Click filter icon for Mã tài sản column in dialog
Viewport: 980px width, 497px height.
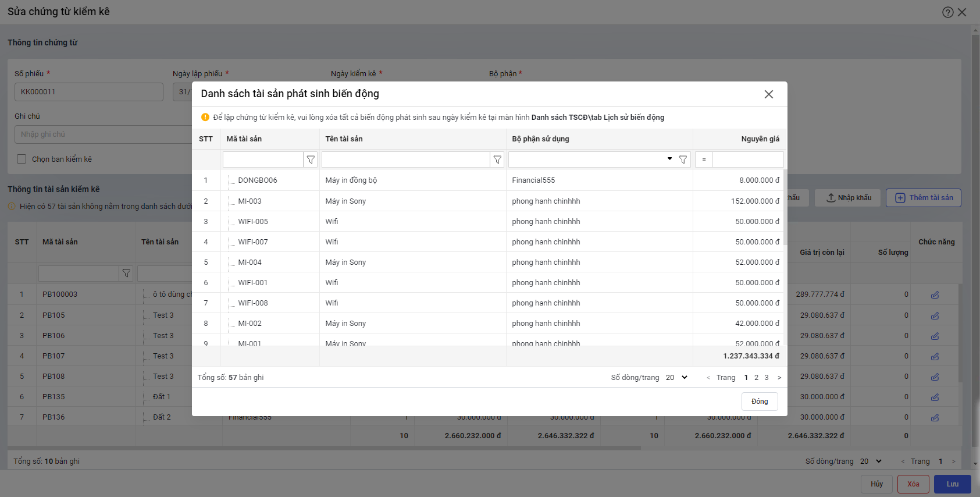[311, 159]
